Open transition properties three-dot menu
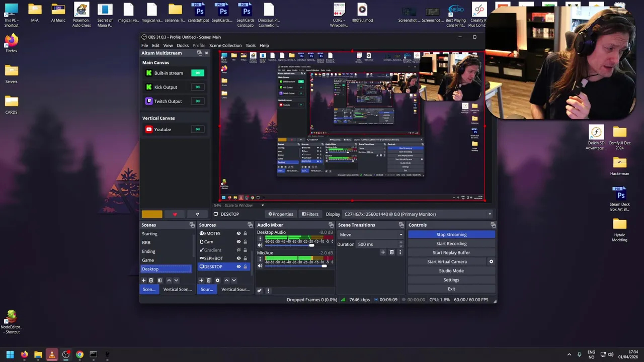Screen dimensions: 644x362 tap(400, 252)
